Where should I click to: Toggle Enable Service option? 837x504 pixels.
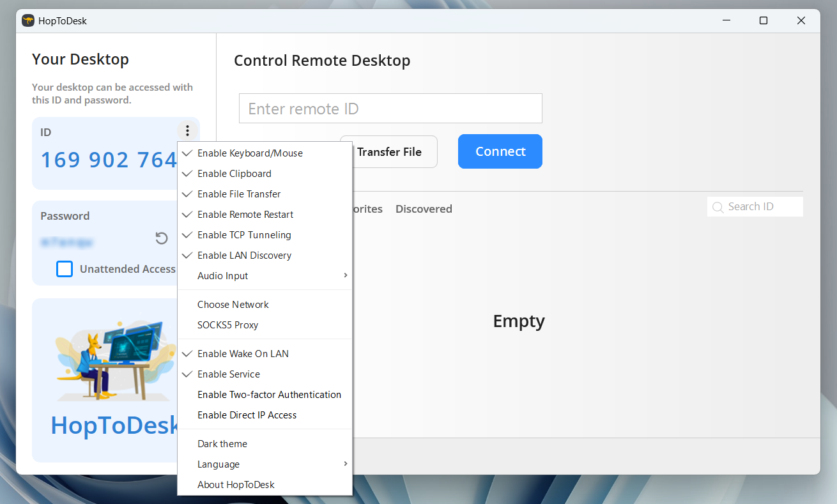265,374
